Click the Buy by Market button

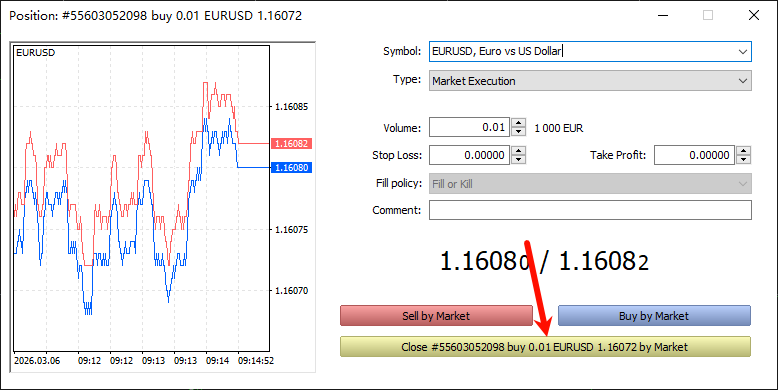654,316
